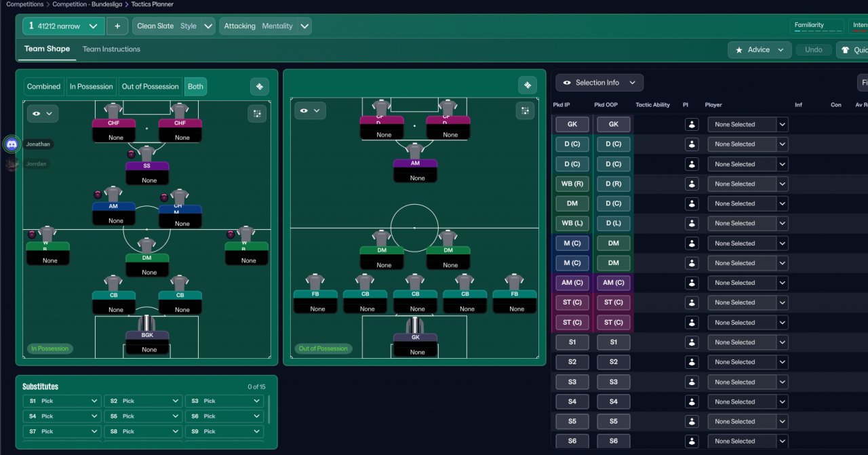868x455 pixels.
Task: Click the role marker icon beside SS
Action: pos(132,154)
